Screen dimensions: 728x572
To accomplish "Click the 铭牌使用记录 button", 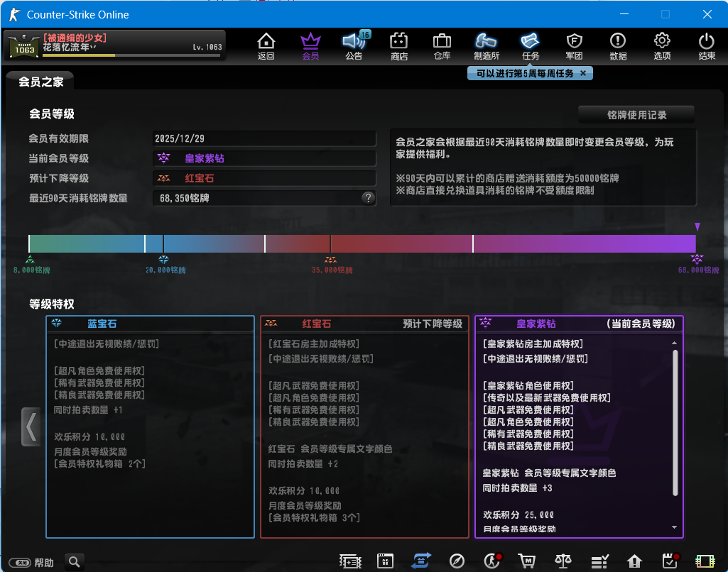I will click(x=636, y=115).
